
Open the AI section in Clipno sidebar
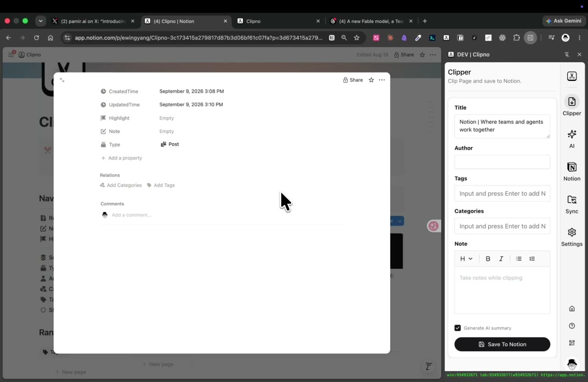pos(572,139)
